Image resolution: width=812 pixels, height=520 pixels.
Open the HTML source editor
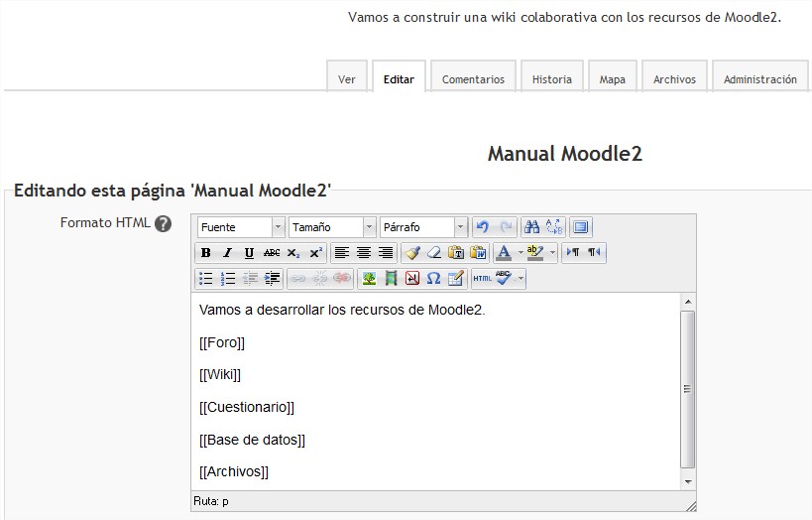(481, 279)
